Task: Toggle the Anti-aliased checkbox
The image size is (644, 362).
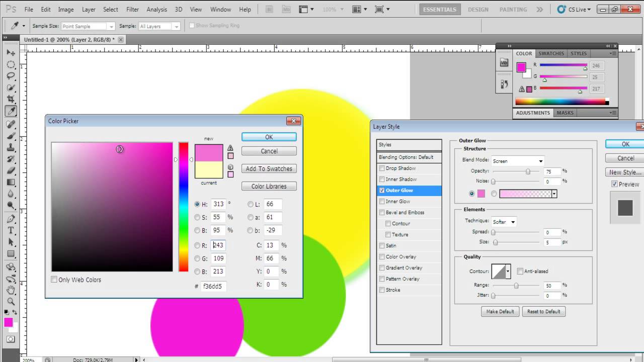Action: 520,271
